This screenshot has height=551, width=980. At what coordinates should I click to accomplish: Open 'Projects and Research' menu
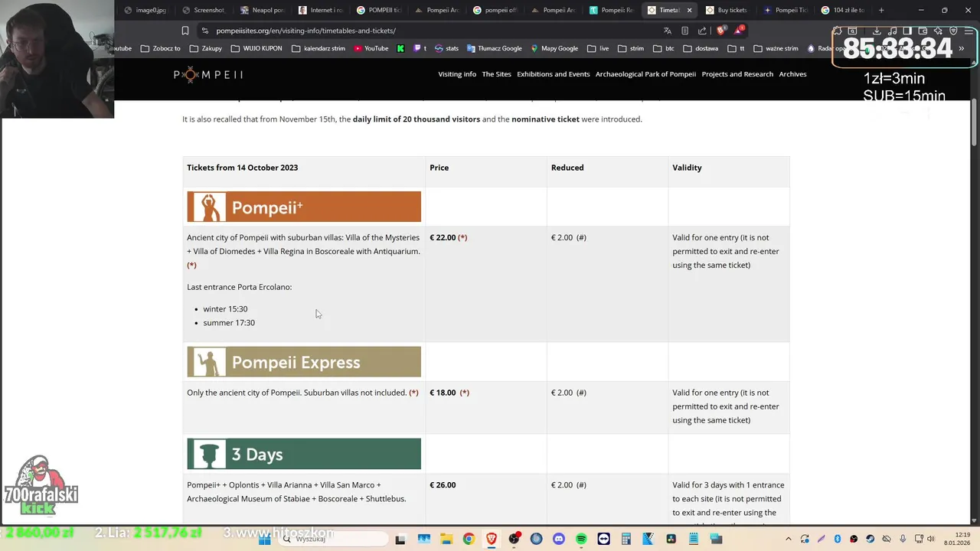(737, 74)
